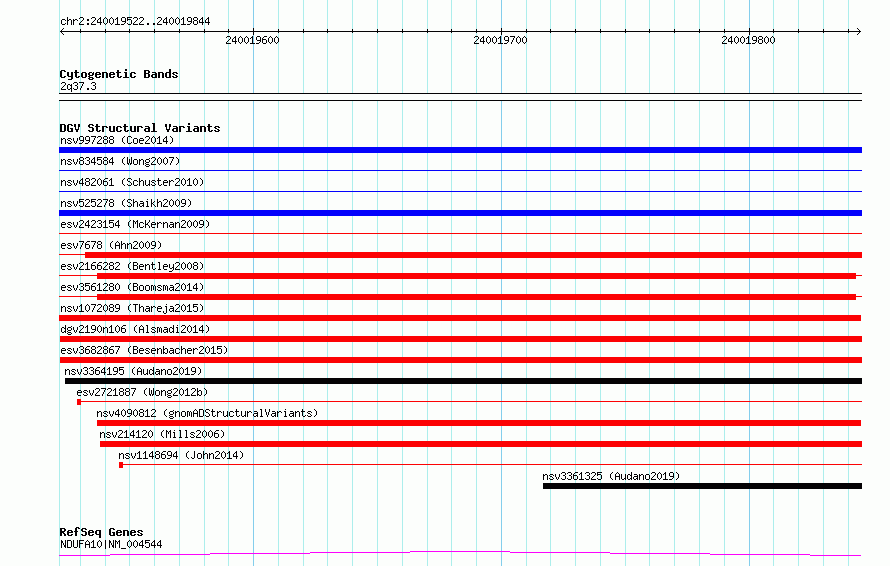Click the nsv525278 (Shaikh2009) label
This screenshot has height=566, width=890.
(126, 203)
